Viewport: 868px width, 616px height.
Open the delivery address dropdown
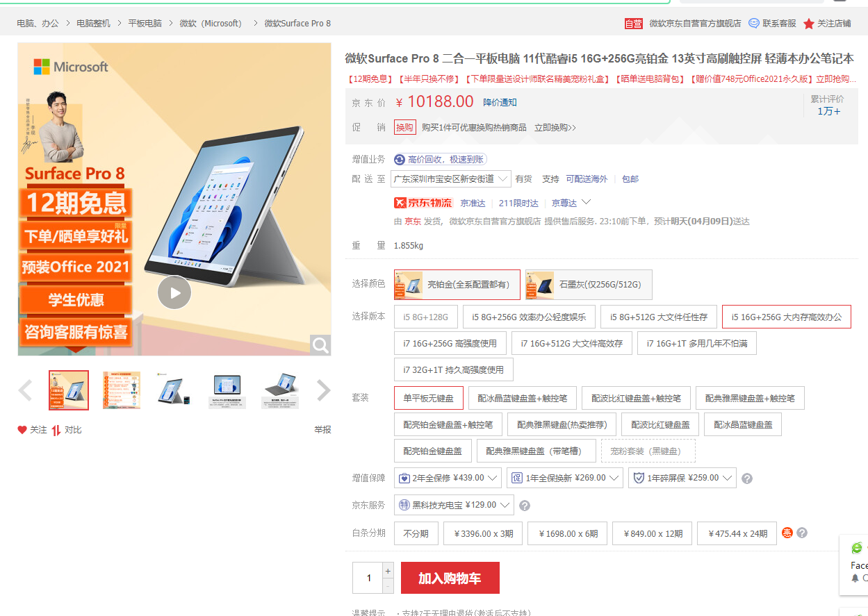point(450,179)
